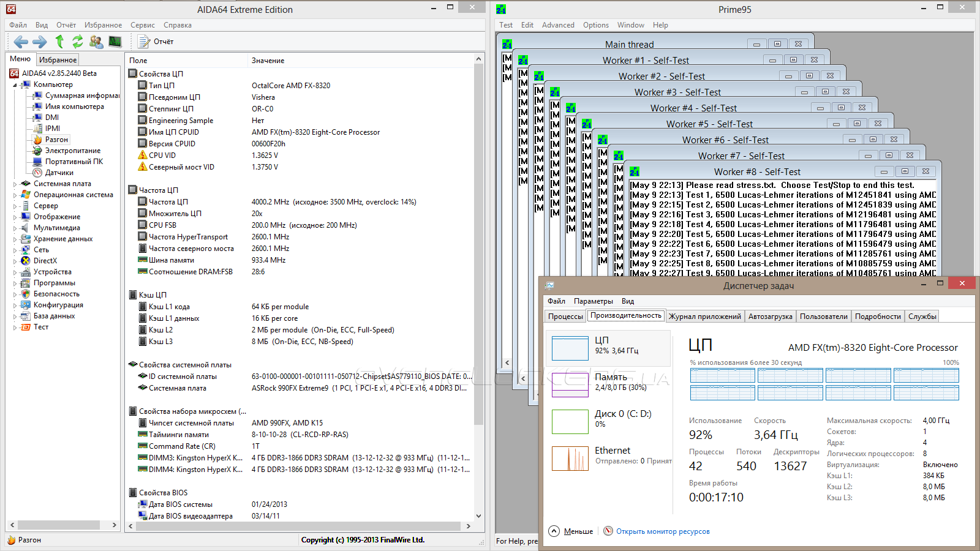Click Меньше to collapse Task Manager details
This screenshot has width=980, height=551.
(x=578, y=531)
